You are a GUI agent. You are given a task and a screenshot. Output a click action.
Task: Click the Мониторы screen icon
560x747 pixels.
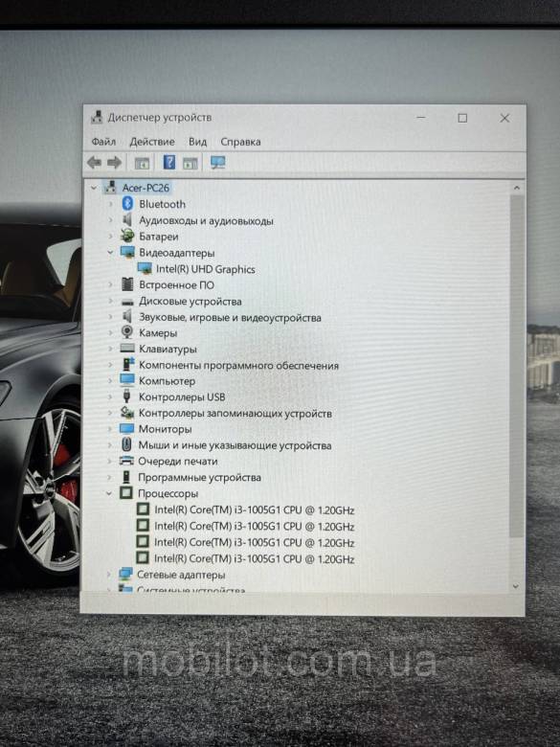click(126, 428)
